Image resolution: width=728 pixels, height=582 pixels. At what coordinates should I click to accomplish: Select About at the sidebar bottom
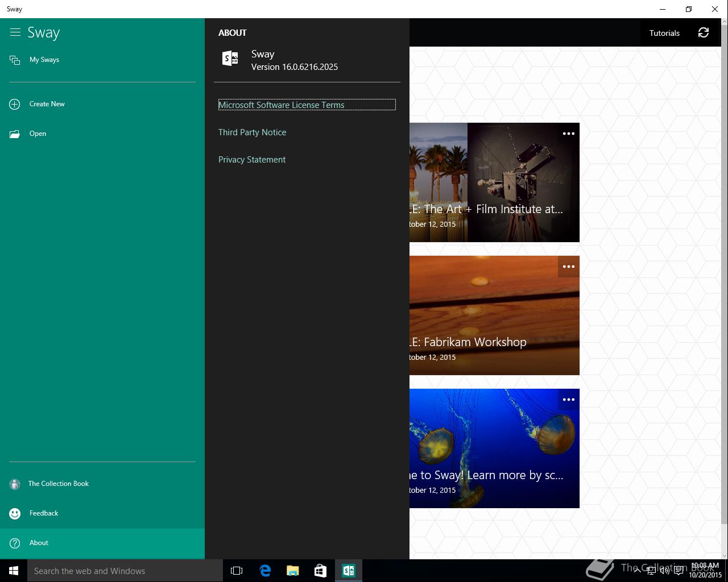102,543
